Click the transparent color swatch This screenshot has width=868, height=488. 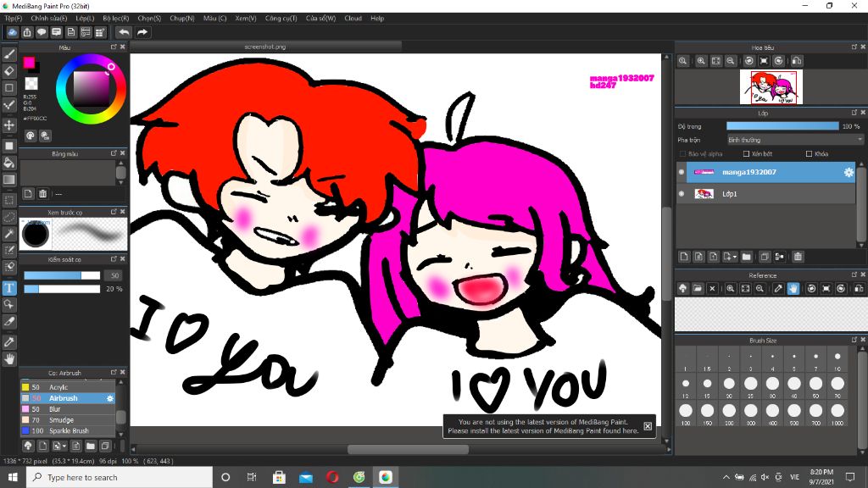click(31, 84)
